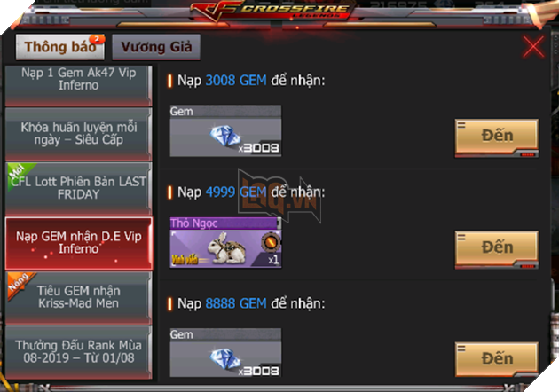Click the blue gem icon in the 3008 reward
559x392 pixels.
click(224, 136)
